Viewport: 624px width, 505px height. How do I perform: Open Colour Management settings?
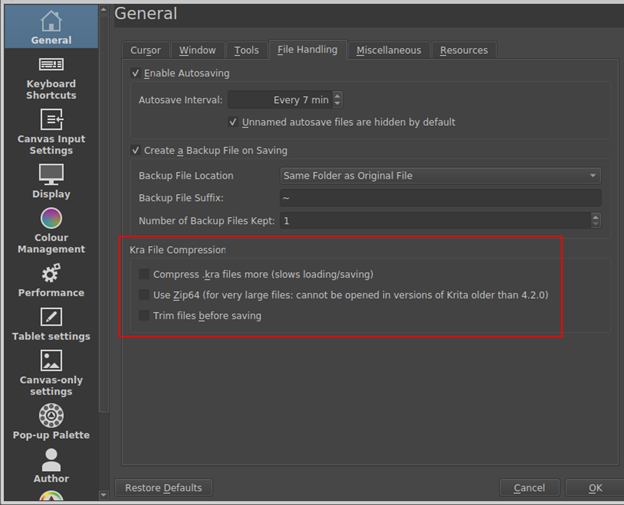(51, 231)
